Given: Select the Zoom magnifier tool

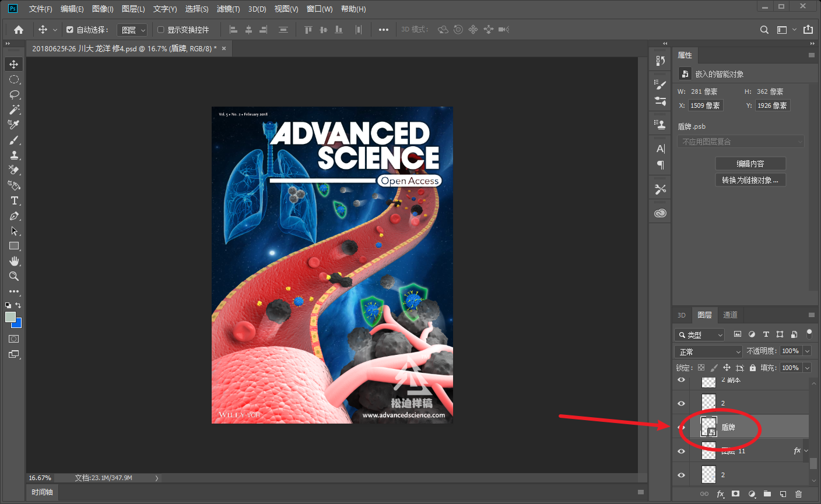Looking at the screenshot, I should pos(14,276).
